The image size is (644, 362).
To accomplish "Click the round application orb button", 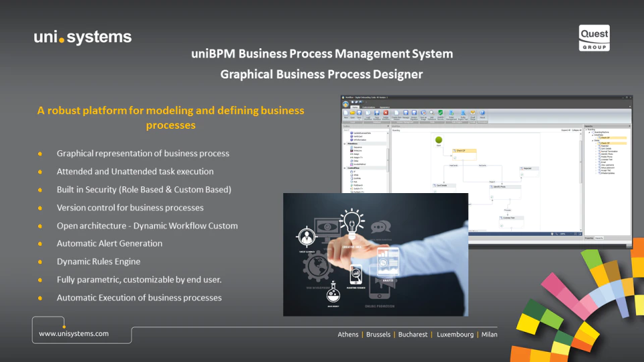I will click(x=345, y=105).
